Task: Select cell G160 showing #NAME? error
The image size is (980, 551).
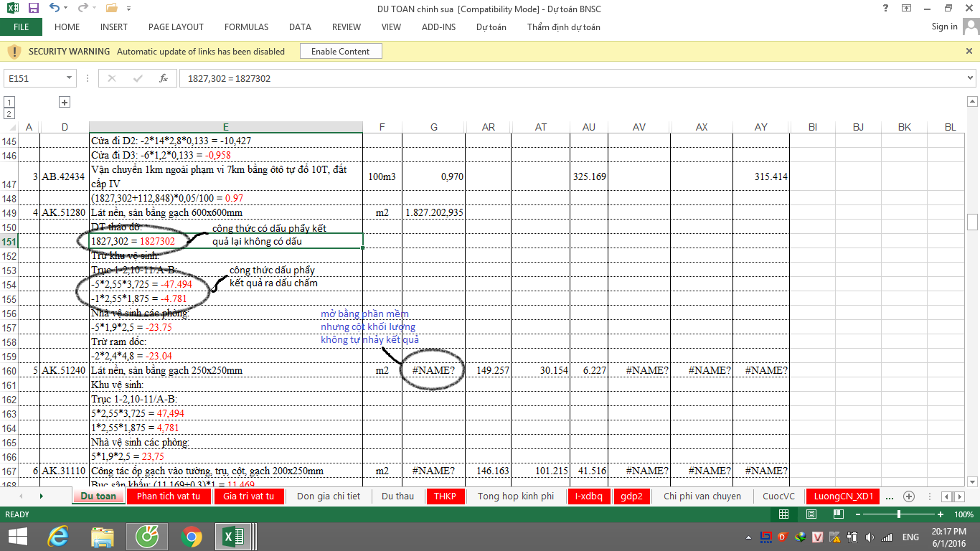Action: pyautogui.click(x=433, y=371)
